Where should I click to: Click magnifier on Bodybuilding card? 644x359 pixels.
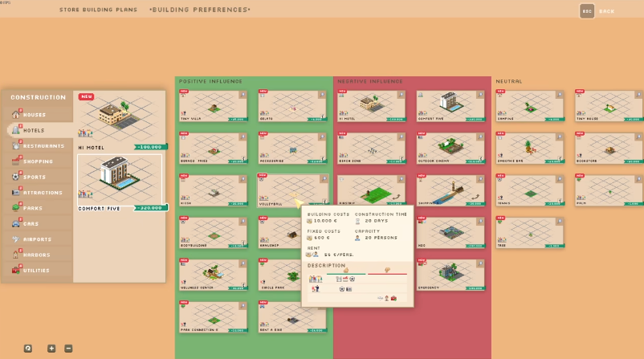point(243,222)
